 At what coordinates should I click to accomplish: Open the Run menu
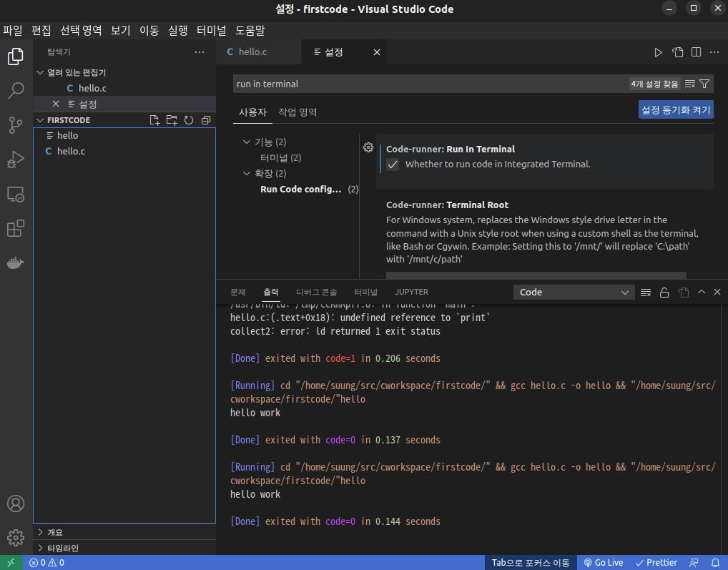178,31
